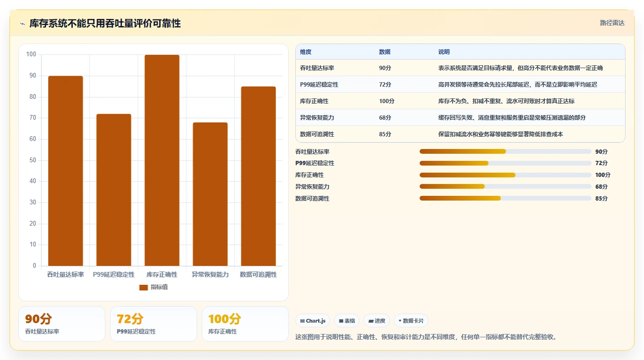Click the 说明 table column header

pyautogui.click(x=444, y=52)
